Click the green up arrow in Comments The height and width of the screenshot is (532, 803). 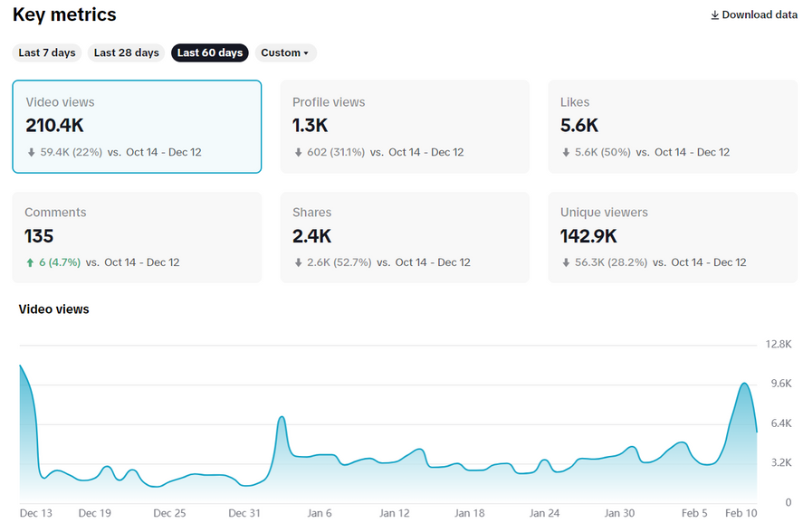click(29, 262)
